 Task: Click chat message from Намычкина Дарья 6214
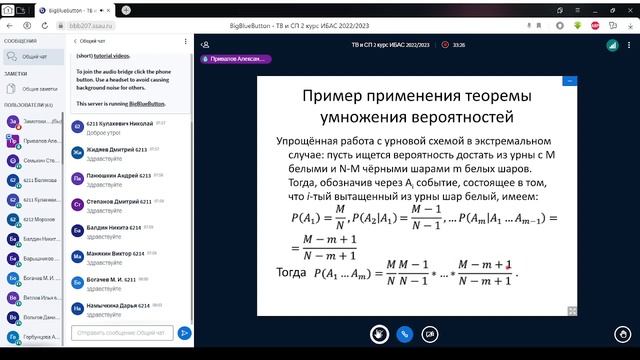point(129,310)
